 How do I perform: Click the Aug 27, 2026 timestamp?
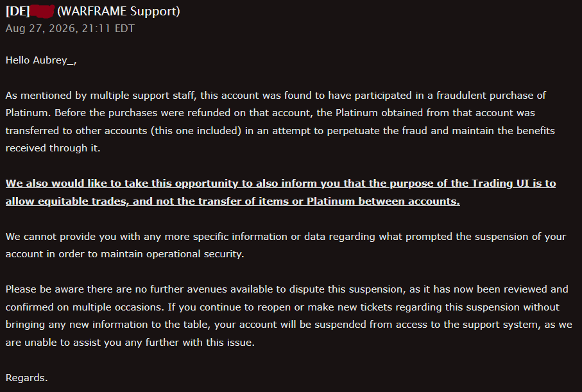70,29
